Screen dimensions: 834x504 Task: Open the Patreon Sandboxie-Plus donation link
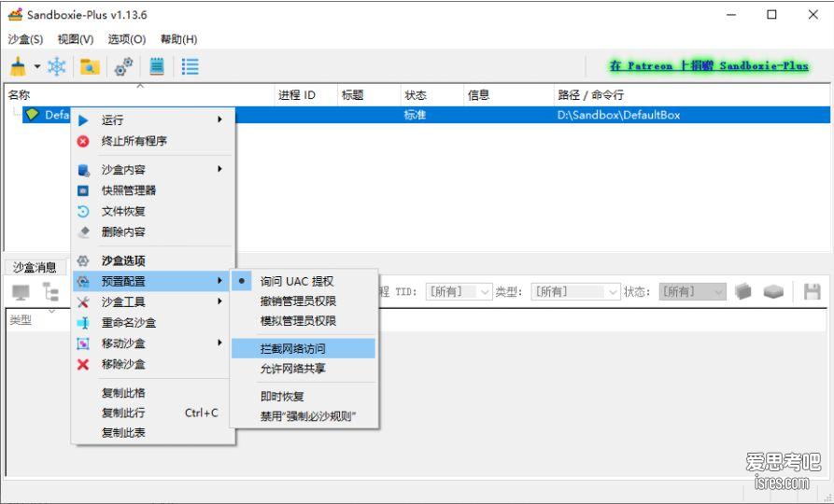point(709,66)
